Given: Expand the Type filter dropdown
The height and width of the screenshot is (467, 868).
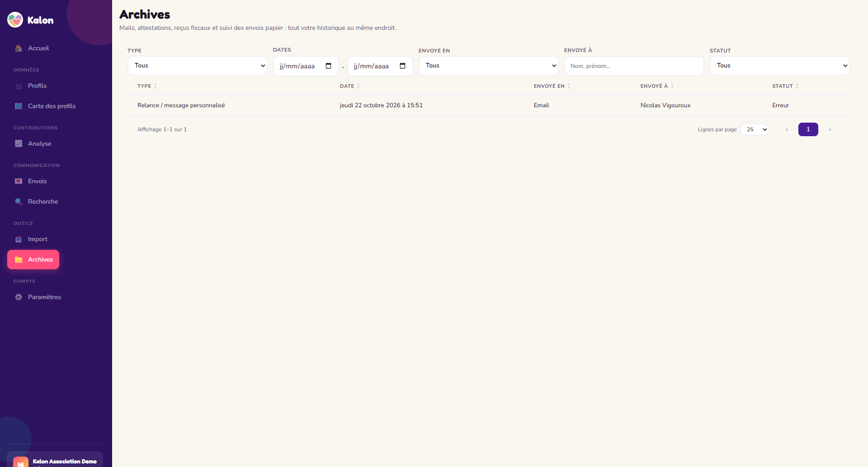Looking at the screenshot, I should click(x=198, y=66).
